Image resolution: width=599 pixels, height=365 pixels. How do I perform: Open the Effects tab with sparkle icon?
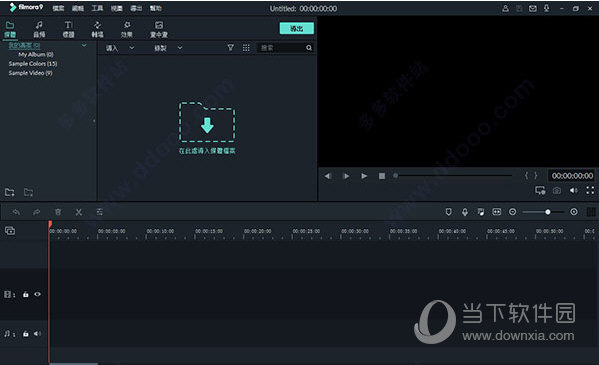pos(126,29)
